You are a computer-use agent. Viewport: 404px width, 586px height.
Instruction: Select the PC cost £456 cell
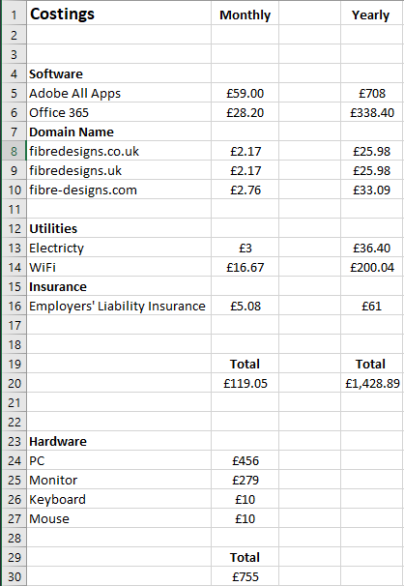click(x=245, y=461)
